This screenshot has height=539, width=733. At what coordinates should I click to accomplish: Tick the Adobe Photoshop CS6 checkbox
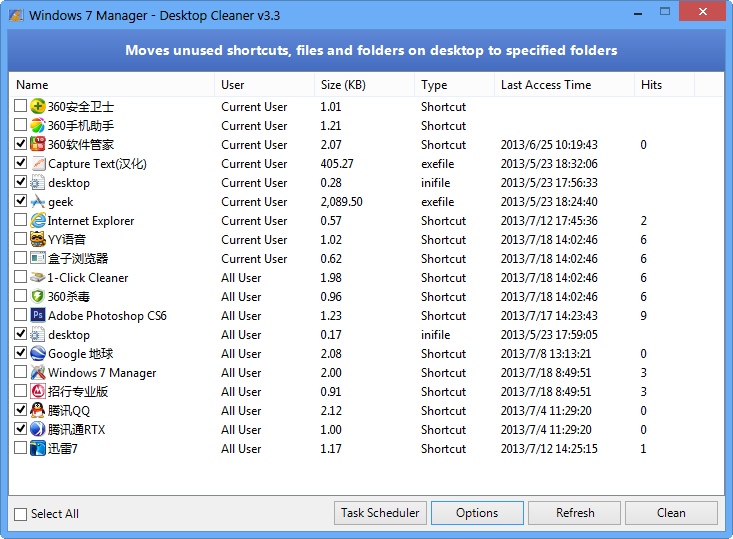(x=21, y=316)
